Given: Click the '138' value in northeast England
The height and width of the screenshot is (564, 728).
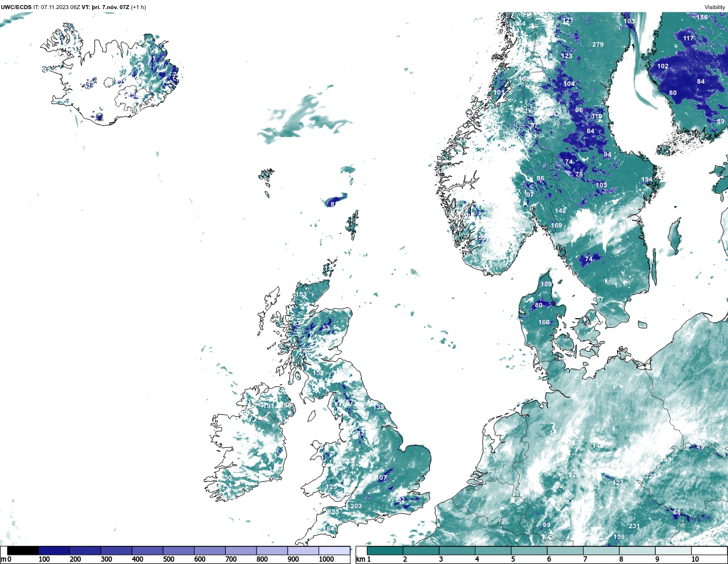Looking at the screenshot, I should pyautogui.click(x=379, y=407).
